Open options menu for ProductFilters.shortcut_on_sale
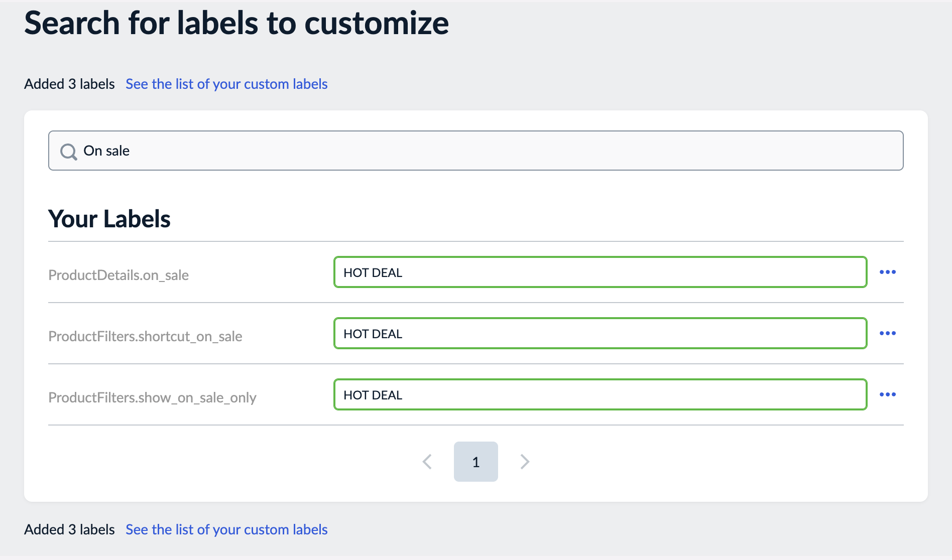Viewport: 952px width, 560px height. tap(887, 333)
